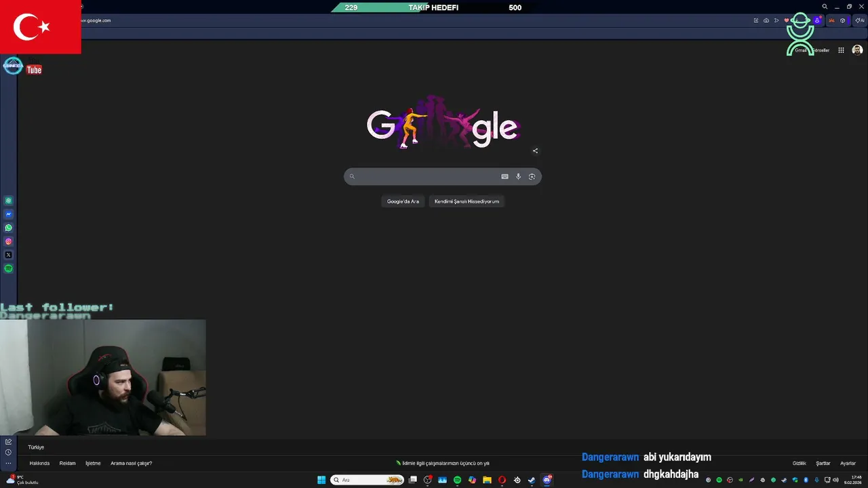Share the Google Doodle
Image resolution: width=868 pixels, height=488 pixels.
(535, 150)
